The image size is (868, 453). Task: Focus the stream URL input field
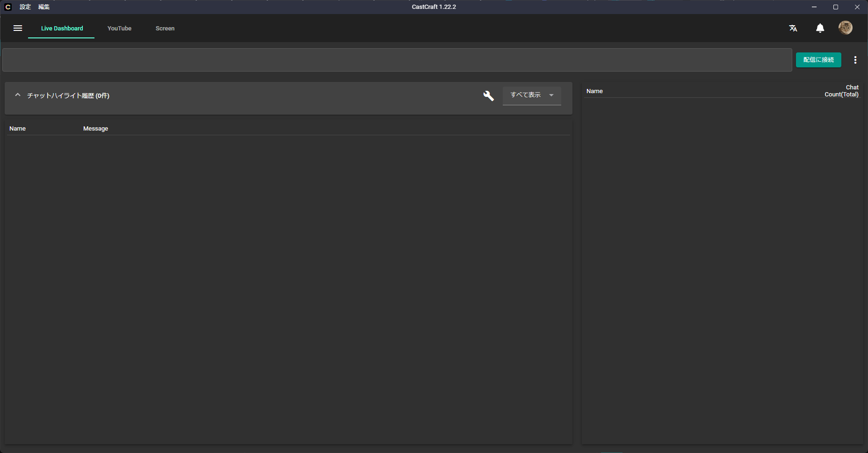pyautogui.click(x=397, y=60)
